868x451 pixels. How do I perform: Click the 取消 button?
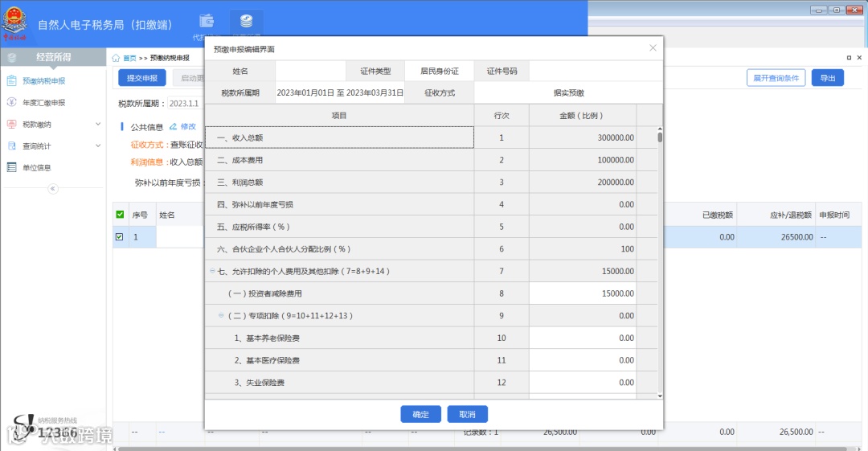(467, 415)
